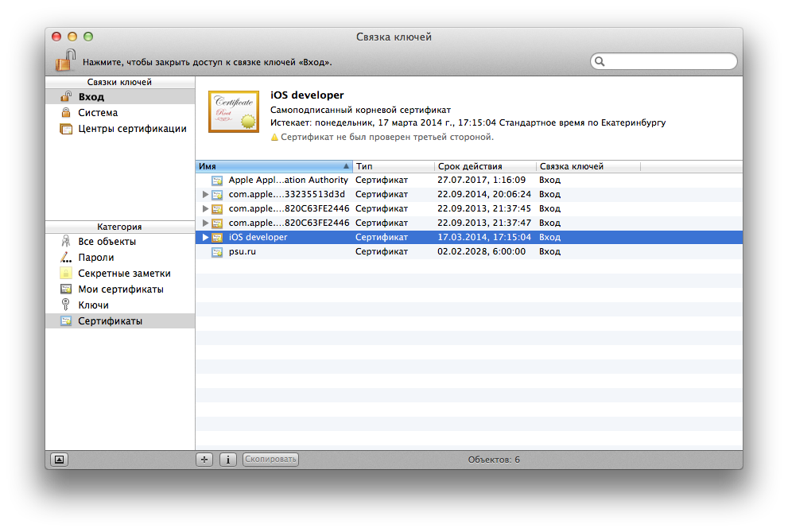The image size is (788, 532).
Task: Click the magnifier icon in search field
Action: coord(600,61)
